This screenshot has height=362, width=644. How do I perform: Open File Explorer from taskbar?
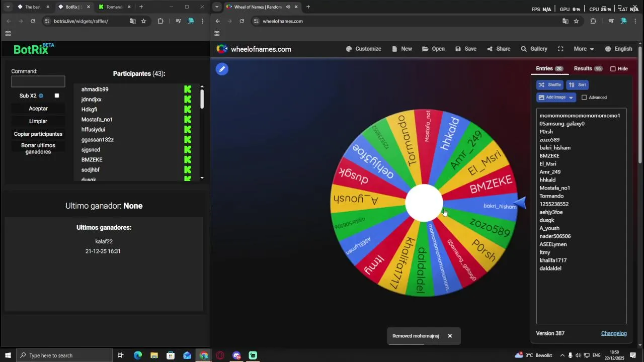coord(154,355)
